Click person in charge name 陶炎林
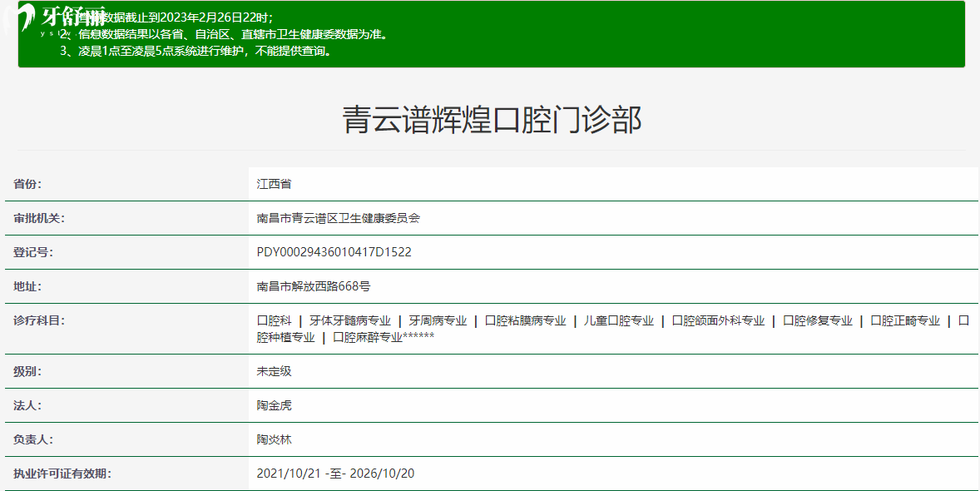This screenshot has height=491, width=980. pos(274,439)
